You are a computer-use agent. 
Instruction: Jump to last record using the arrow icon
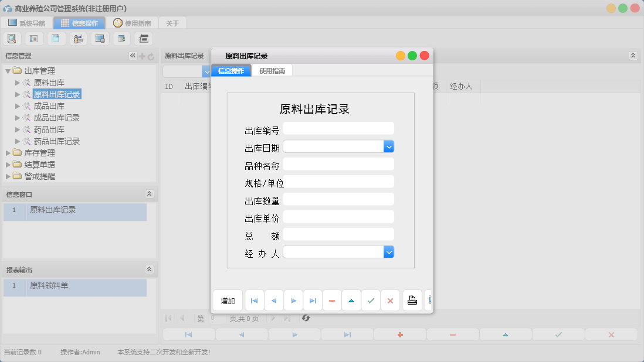(x=312, y=300)
